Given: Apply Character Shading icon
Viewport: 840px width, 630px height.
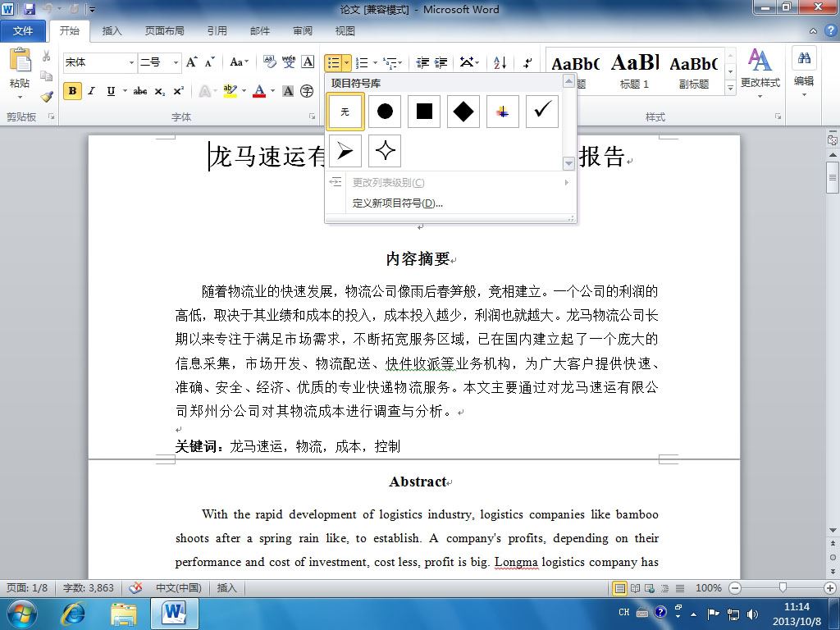Looking at the screenshot, I should click(288, 91).
